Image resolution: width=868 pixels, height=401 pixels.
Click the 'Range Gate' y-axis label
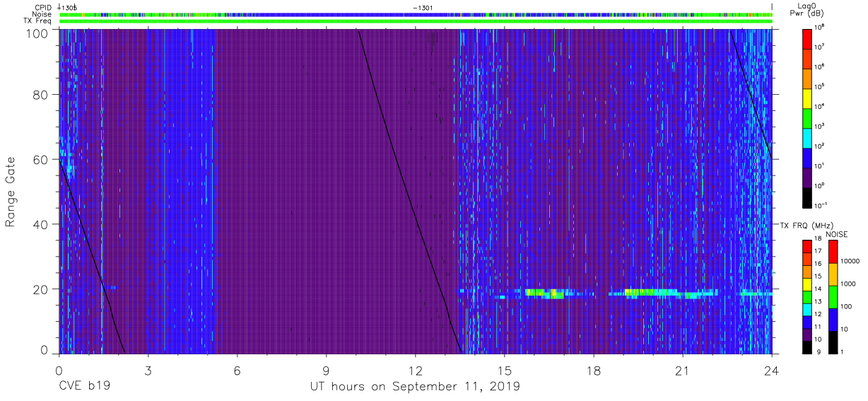(11, 191)
